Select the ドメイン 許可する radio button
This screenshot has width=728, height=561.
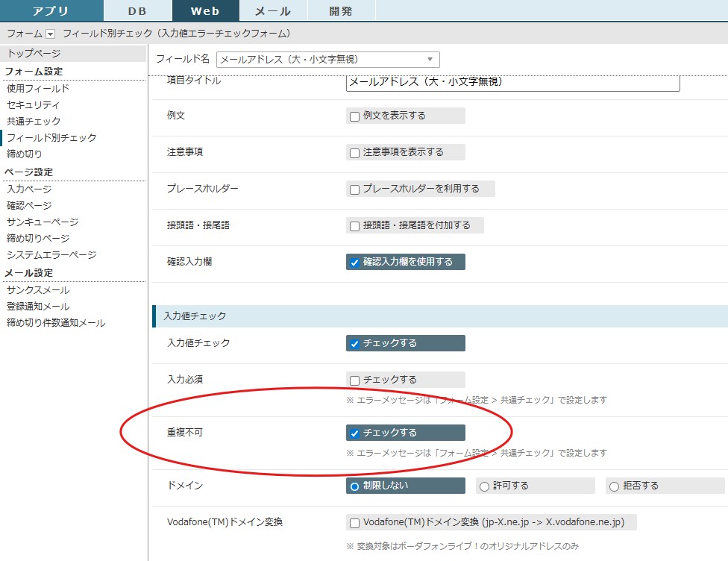[x=484, y=486]
